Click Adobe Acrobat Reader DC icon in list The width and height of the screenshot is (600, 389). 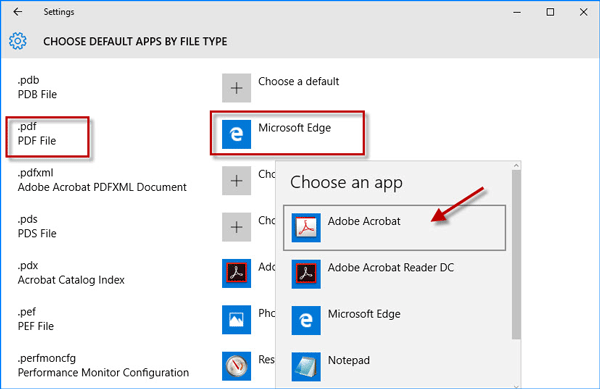coord(306,274)
